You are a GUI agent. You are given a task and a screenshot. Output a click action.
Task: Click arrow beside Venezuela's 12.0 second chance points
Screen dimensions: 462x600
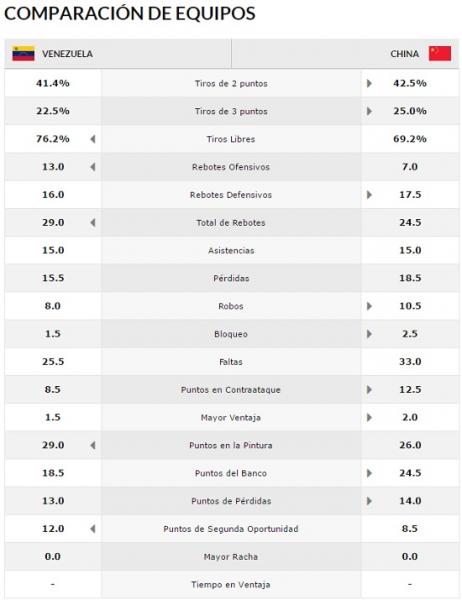coord(93,529)
